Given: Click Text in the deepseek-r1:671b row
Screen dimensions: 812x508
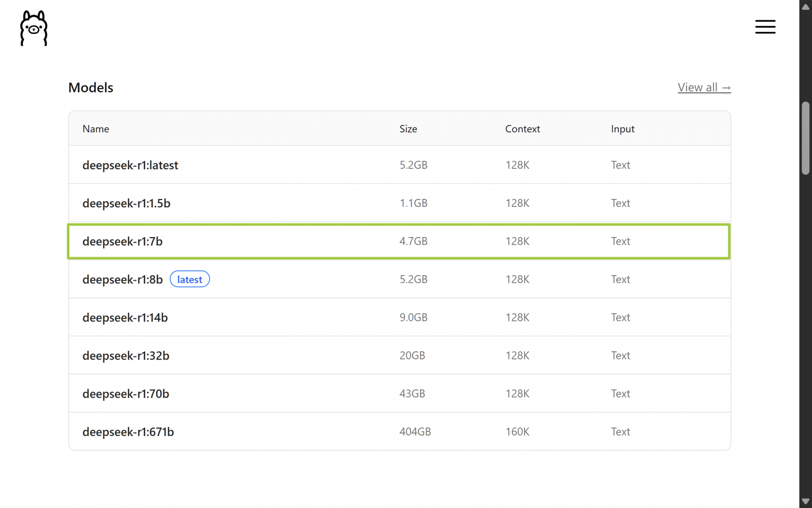Looking at the screenshot, I should coord(620,431).
